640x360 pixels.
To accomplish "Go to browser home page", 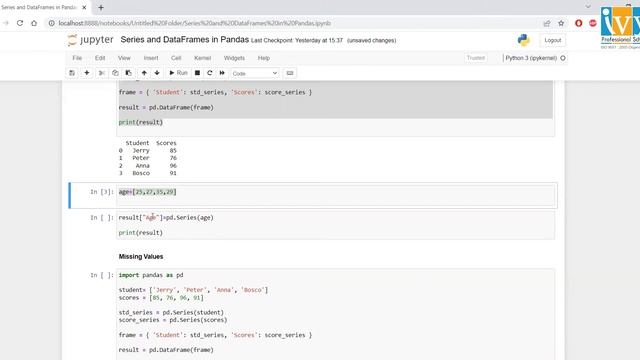I will (x=34, y=23).
